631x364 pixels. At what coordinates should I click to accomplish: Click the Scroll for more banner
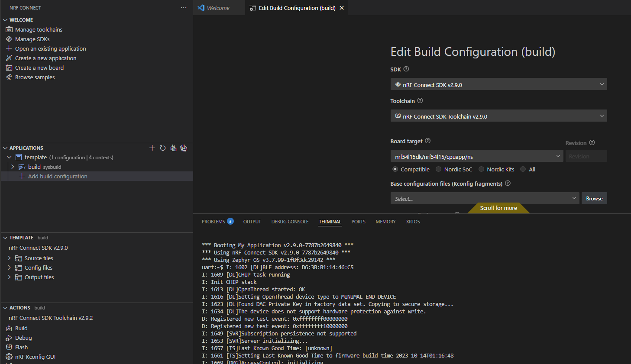click(x=498, y=208)
